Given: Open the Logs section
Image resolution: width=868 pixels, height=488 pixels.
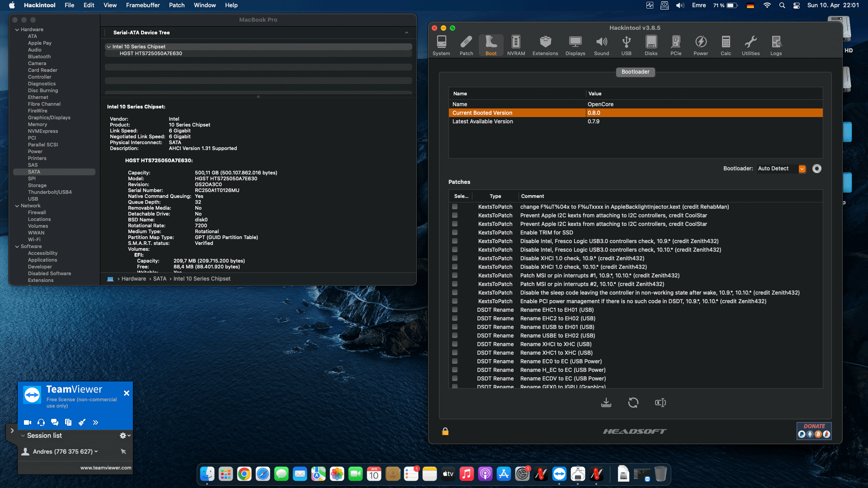Looking at the screenshot, I should click(x=776, y=46).
